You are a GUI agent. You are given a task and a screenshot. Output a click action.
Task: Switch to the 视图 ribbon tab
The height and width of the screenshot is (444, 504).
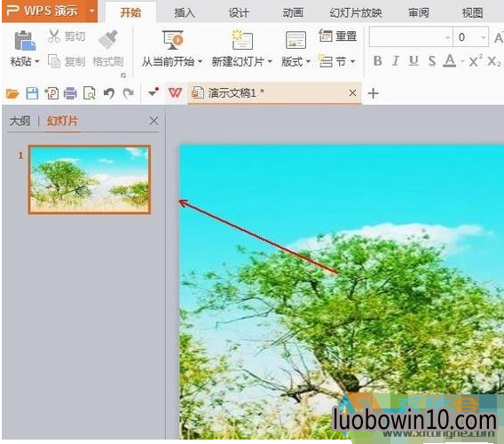pyautogui.click(x=472, y=12)
